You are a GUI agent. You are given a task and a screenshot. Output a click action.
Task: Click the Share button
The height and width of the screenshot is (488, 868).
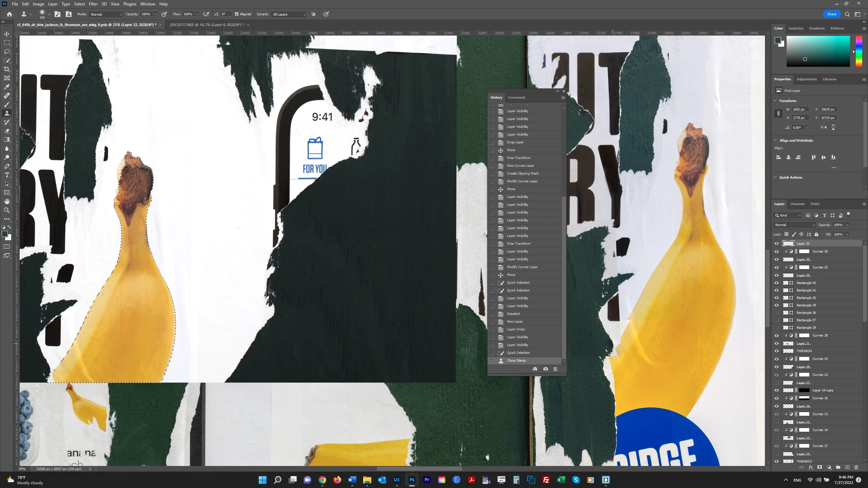point(831,14)
